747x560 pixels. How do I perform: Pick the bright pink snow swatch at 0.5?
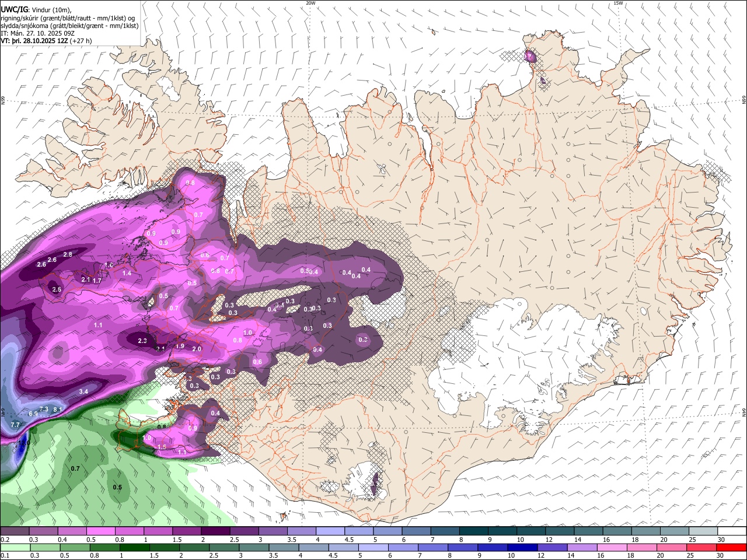[x=100, y=531]
